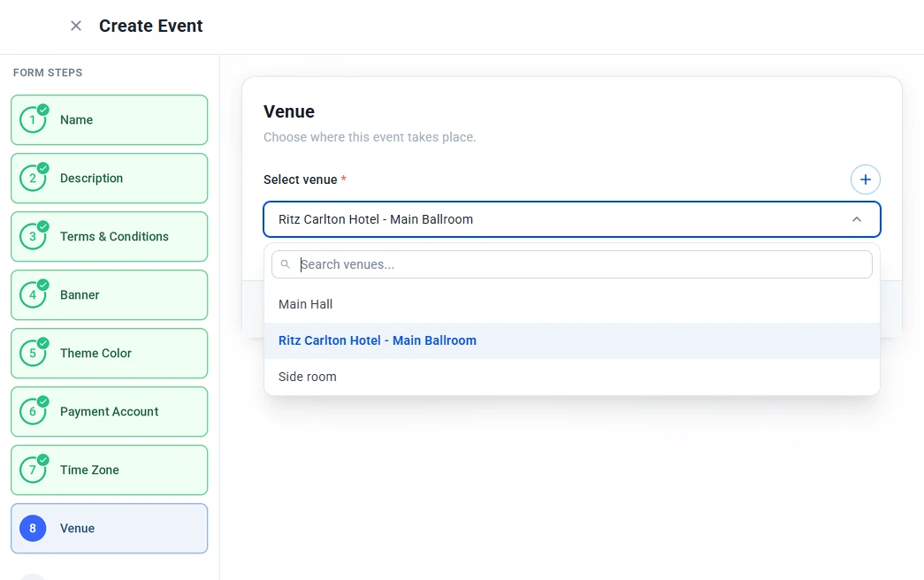Jump to Theme Color step
Viewport: 924px width, 580px height.
coord(109,353)
